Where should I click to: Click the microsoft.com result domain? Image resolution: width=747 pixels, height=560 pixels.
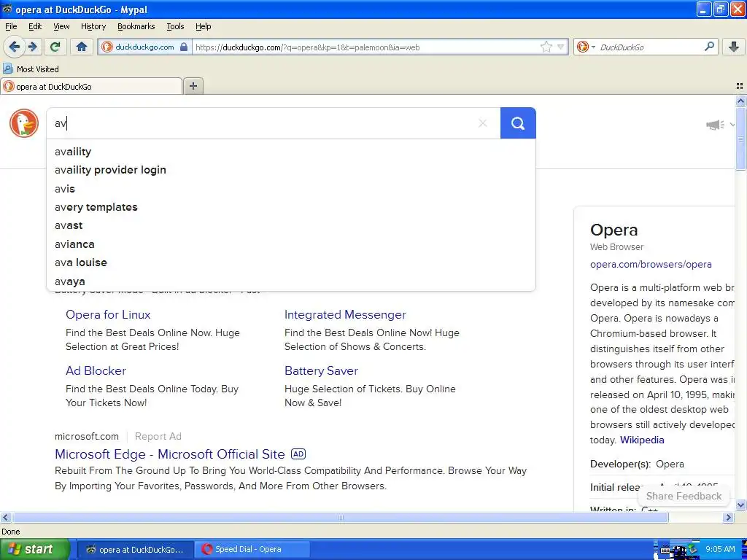(x=87, y=436)
